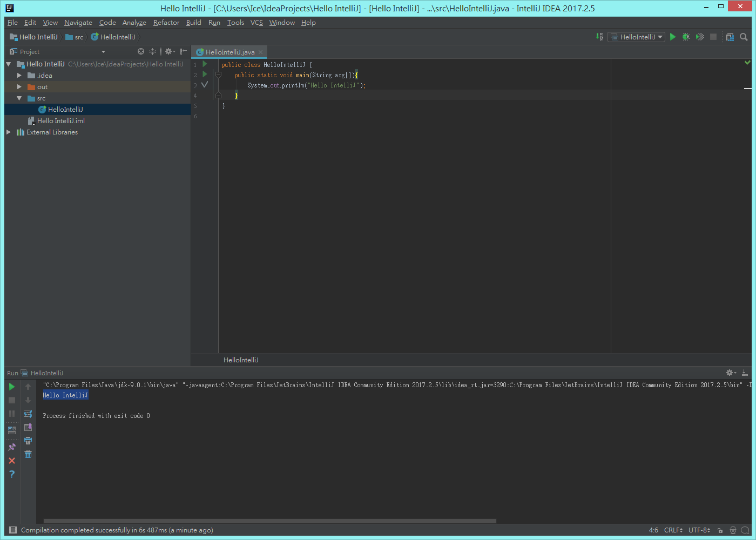Collapse the src folder
The width and height of the screenshot is (756, 540).
click(x=19, y=98)
